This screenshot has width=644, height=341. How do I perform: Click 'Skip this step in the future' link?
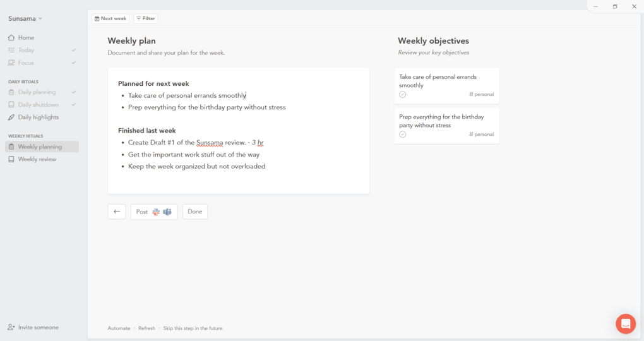pos(193,328)
